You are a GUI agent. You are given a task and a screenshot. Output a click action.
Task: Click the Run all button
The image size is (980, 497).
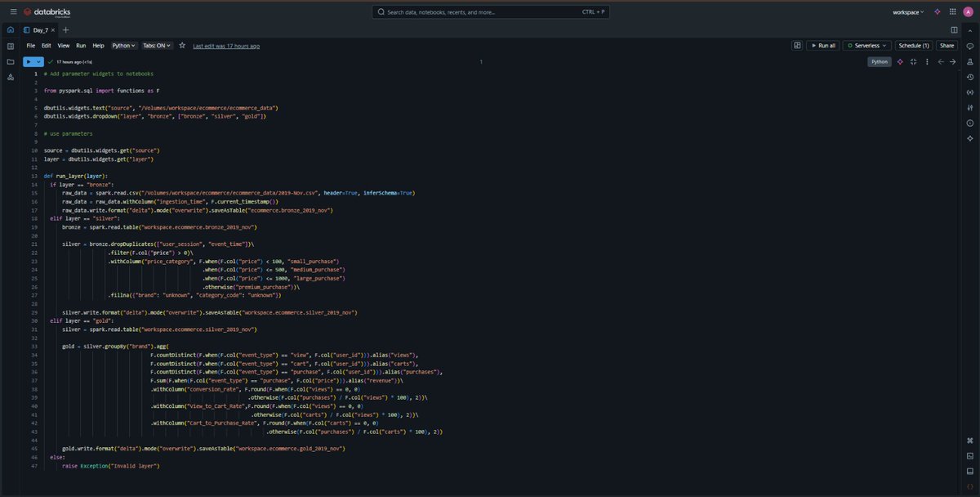pos(823,46)
